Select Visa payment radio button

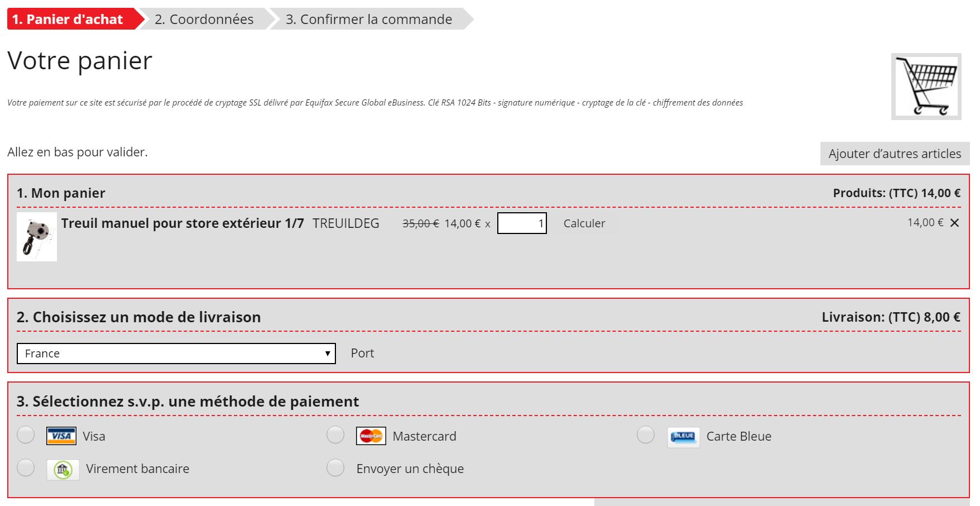tap(26, 435)
